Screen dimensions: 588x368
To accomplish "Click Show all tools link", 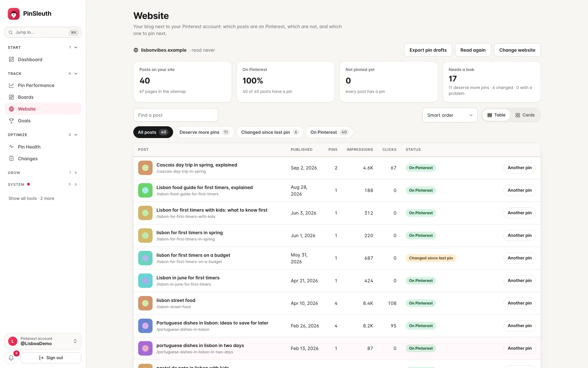I will coord(31,199).
